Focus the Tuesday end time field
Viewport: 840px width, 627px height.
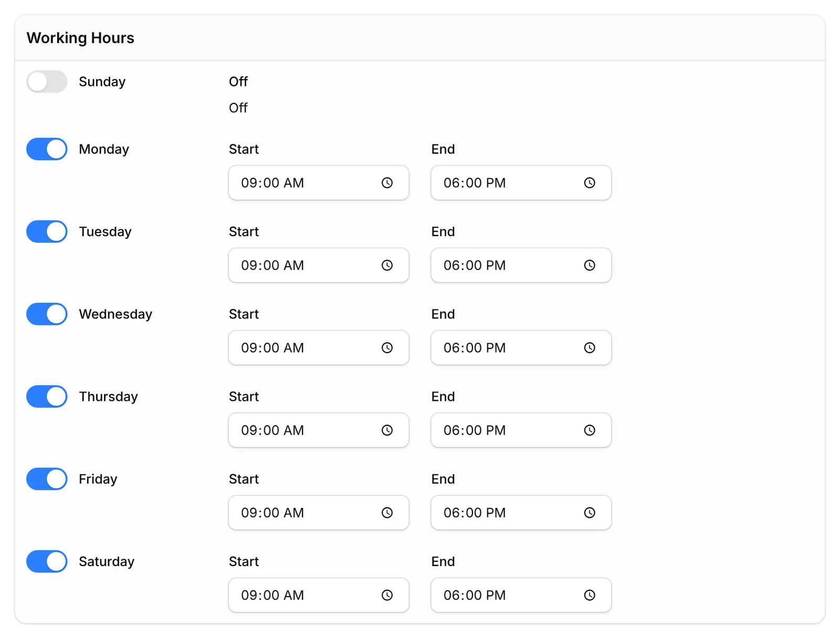tap(521, 265)
